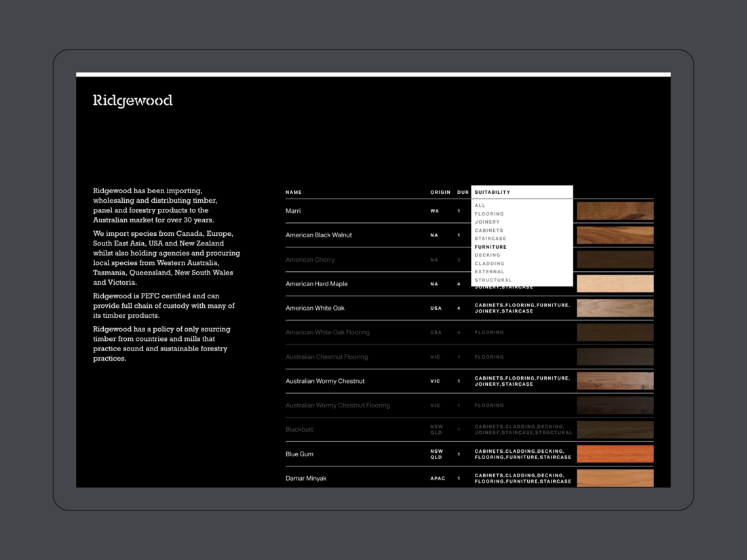The height and width of the screenshot is (560, 747).
Task: Filter by Staircase suitability
Action: coord(491,239)
